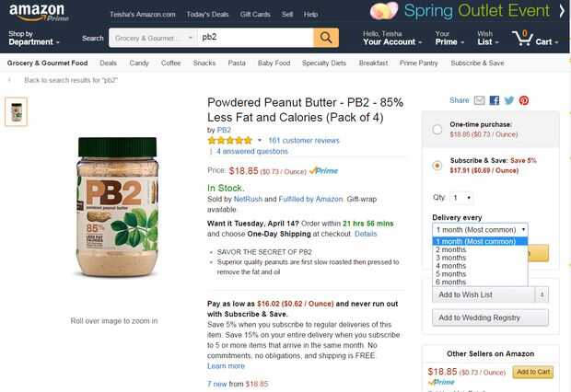Select One-time purchase radio option
571x392 pixels.
click(437, 130)
